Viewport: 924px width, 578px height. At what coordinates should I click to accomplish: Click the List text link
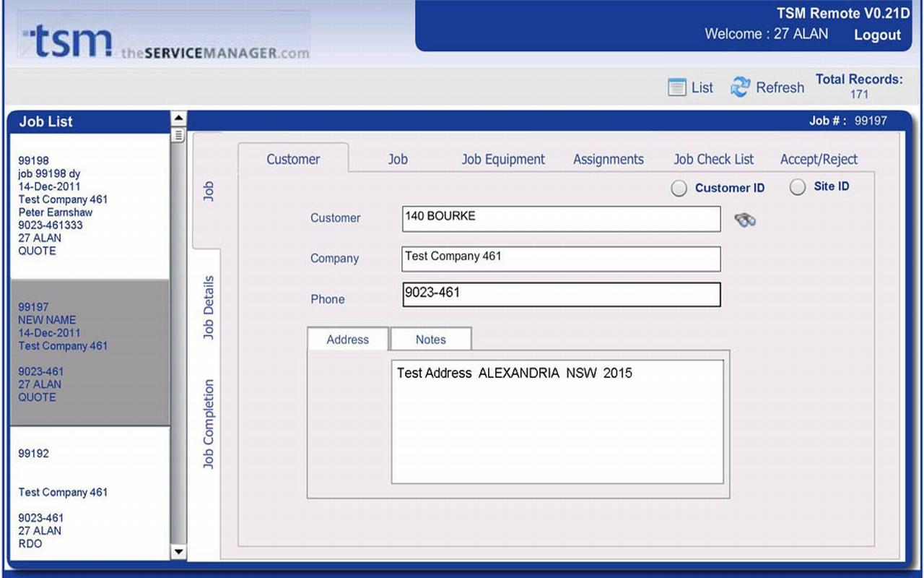point(702,87)
